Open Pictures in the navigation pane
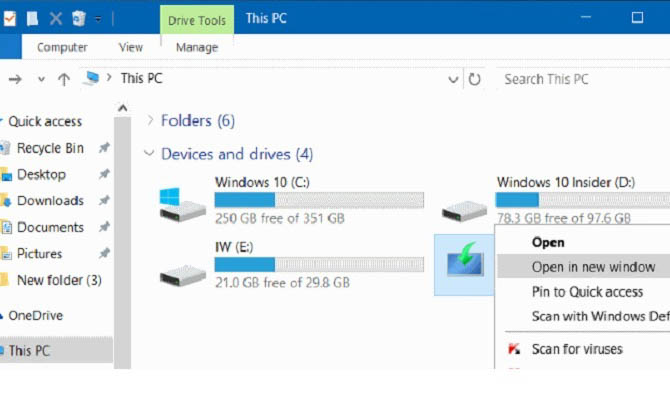 40,254
